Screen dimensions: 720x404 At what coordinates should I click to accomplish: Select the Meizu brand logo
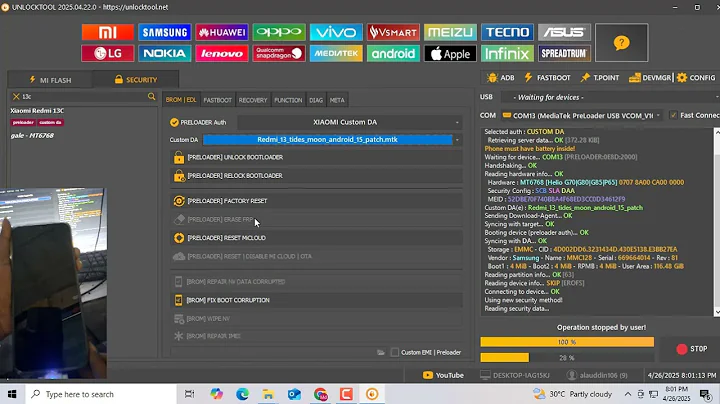click(450, 32)
